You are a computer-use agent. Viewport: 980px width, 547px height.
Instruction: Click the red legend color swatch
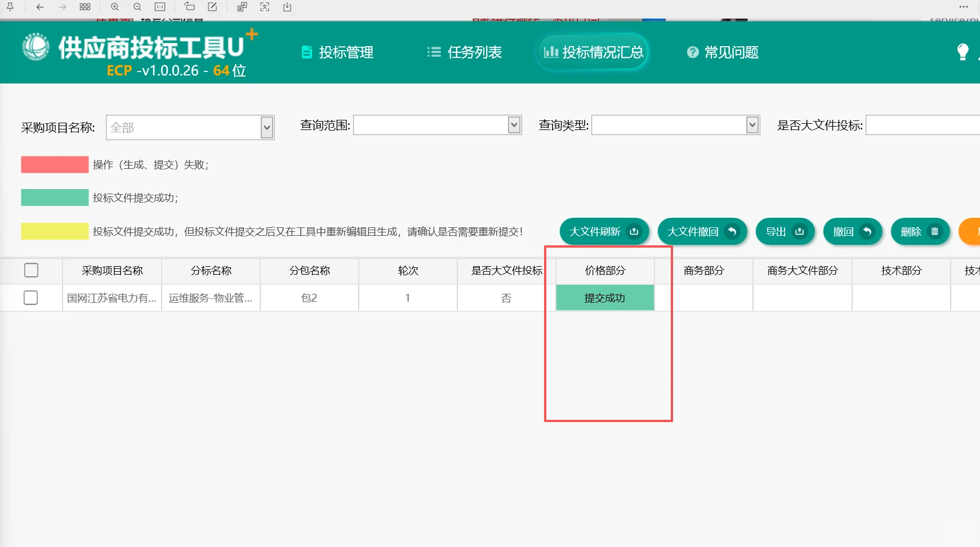pos(54,164)
